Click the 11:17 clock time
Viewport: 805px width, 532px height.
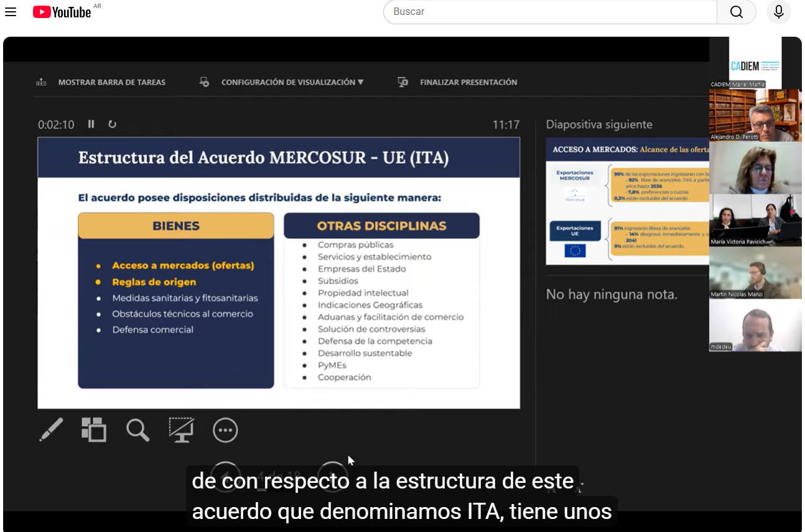click(506, 124)
